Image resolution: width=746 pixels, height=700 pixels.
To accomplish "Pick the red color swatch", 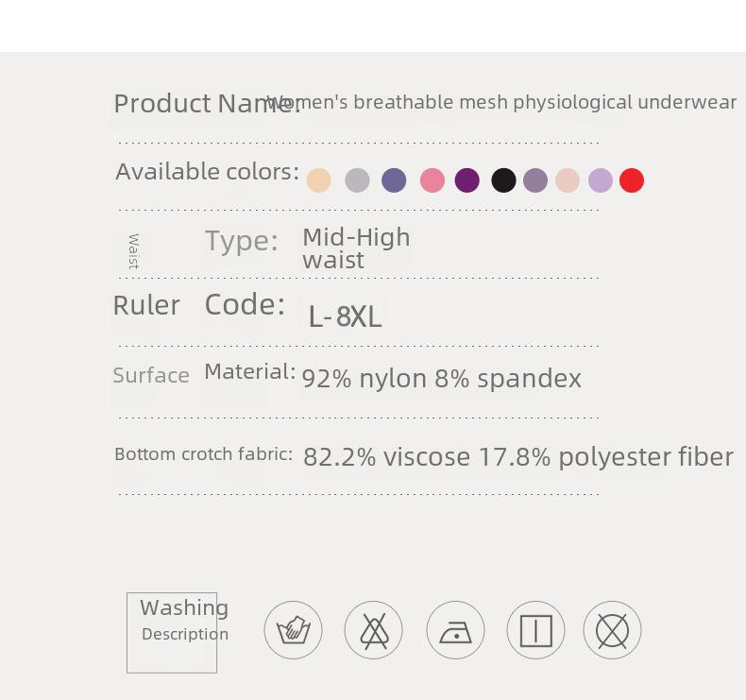I will [632, 180].
